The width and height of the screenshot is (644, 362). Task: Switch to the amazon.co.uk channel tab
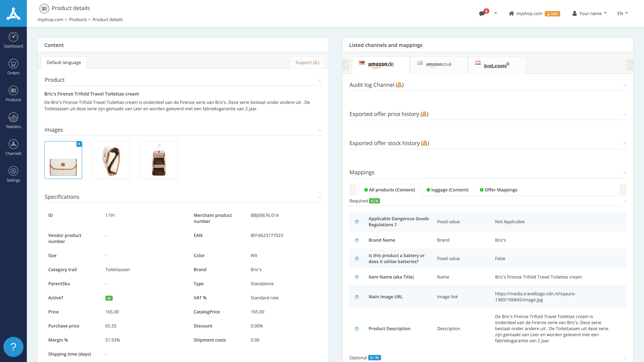(439, 64)
